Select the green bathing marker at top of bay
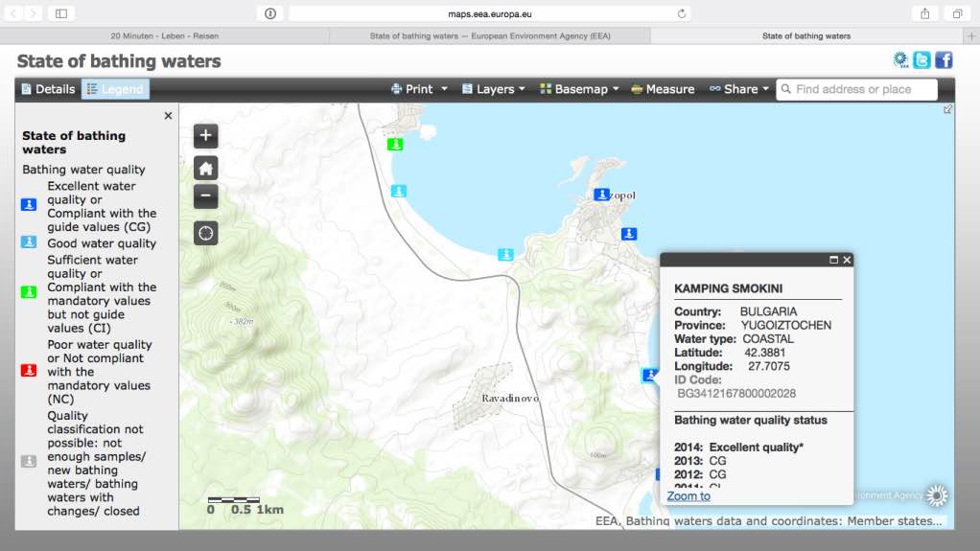Viewport: 980px width, 551px height. point(395,145)
